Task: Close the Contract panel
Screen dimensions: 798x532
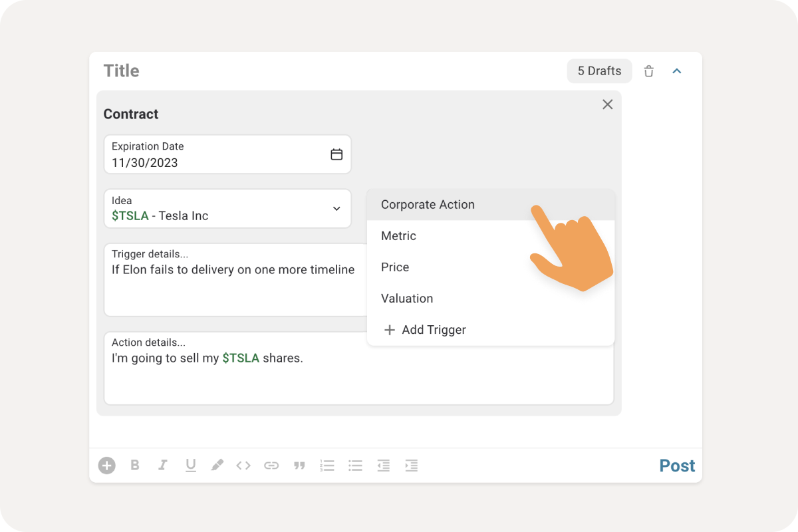Action: [x=607, y=104]
